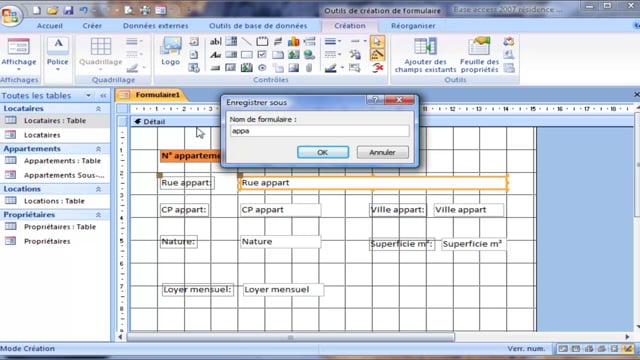Insert a Logo in the form
This screenshot has width=640, height=360.
coord(171,51)
